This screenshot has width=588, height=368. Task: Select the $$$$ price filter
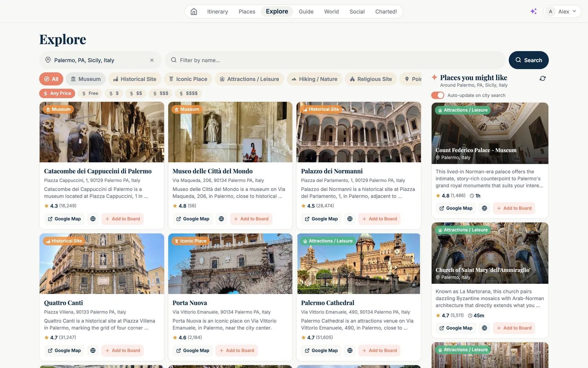[x=189, y=93]
